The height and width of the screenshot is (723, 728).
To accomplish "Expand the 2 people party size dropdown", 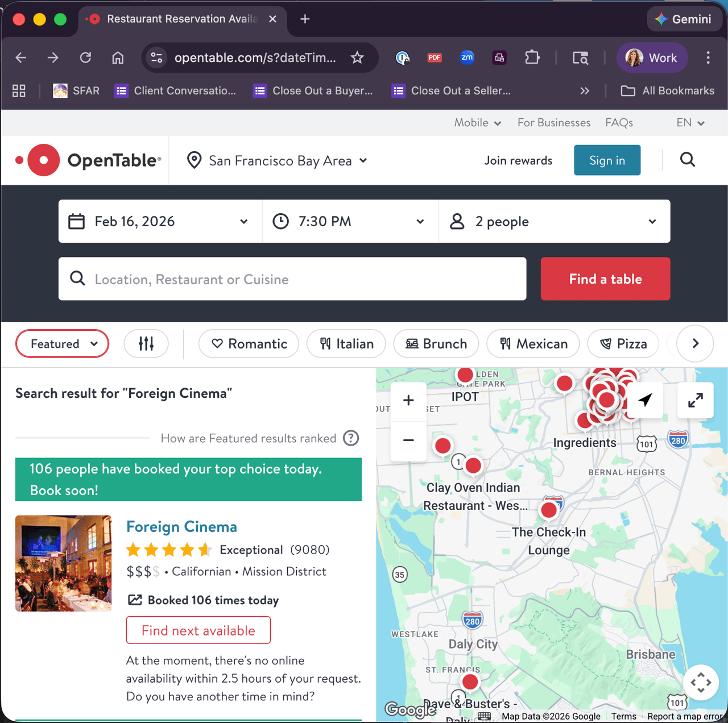I will [x=554, y=221].
